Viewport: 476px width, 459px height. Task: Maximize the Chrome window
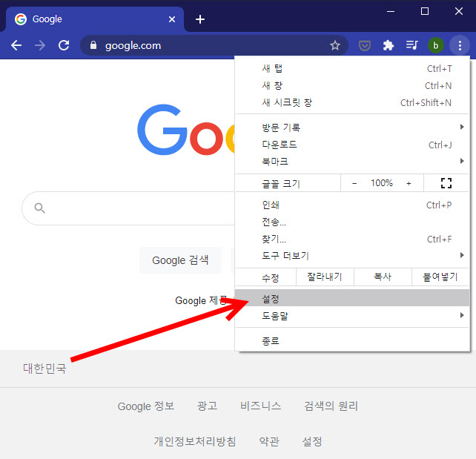click(x=425, y=12)
